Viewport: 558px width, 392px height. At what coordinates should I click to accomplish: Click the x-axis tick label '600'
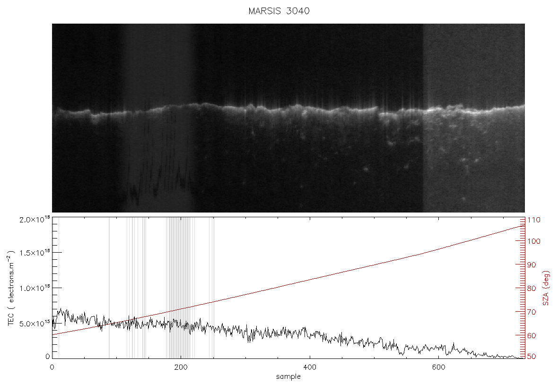pos(438,367)
